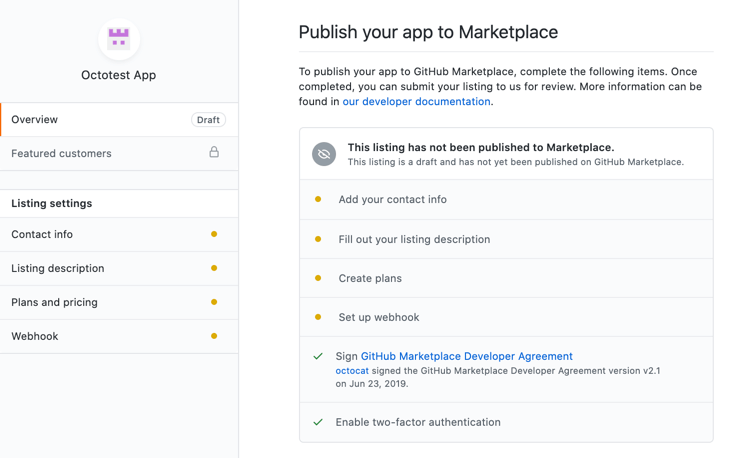Click yellow status dot beside Listing description
730x458 pixels.
[214, 268]
